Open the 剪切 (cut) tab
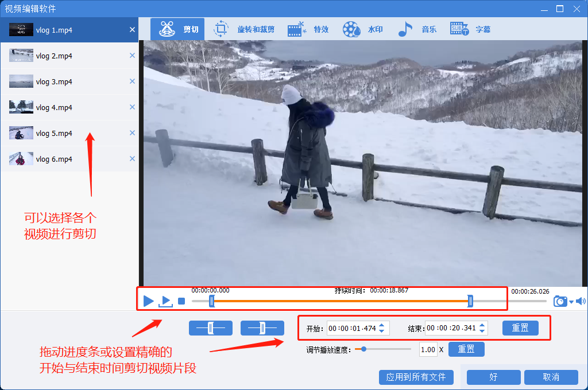This screenshot has height=390, width=588. [x=177, y=29]
